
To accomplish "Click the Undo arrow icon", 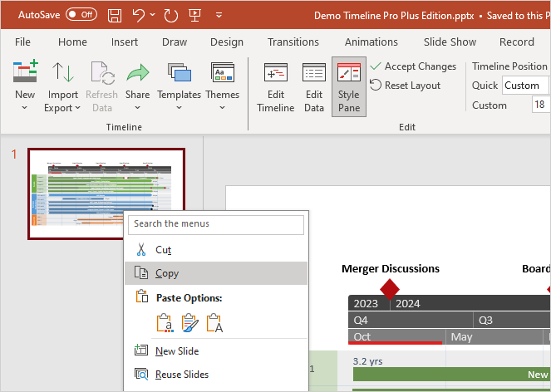I will tap(139, 15).
